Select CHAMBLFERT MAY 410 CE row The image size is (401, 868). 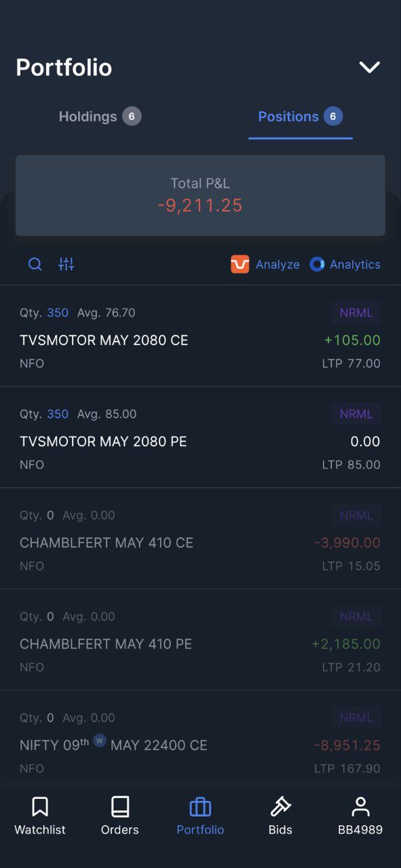coord(200,538)
